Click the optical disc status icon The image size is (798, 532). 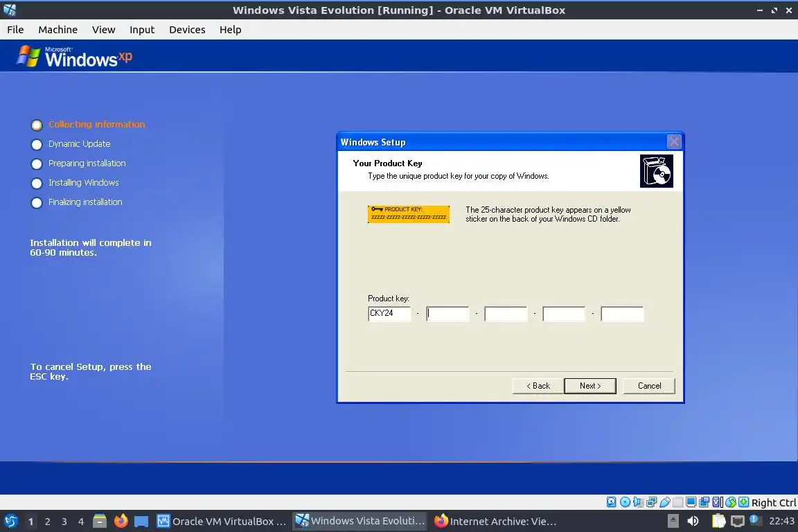pyautogui.click(x=625, y=502)
